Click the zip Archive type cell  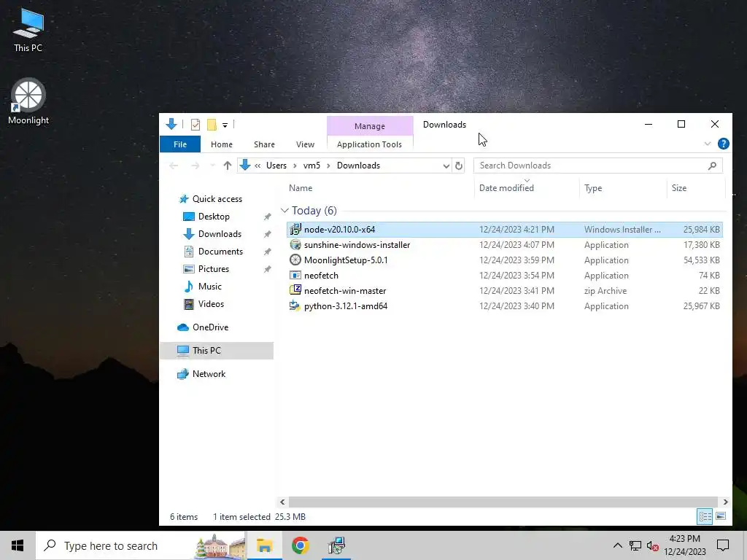[x=605, y=291]
